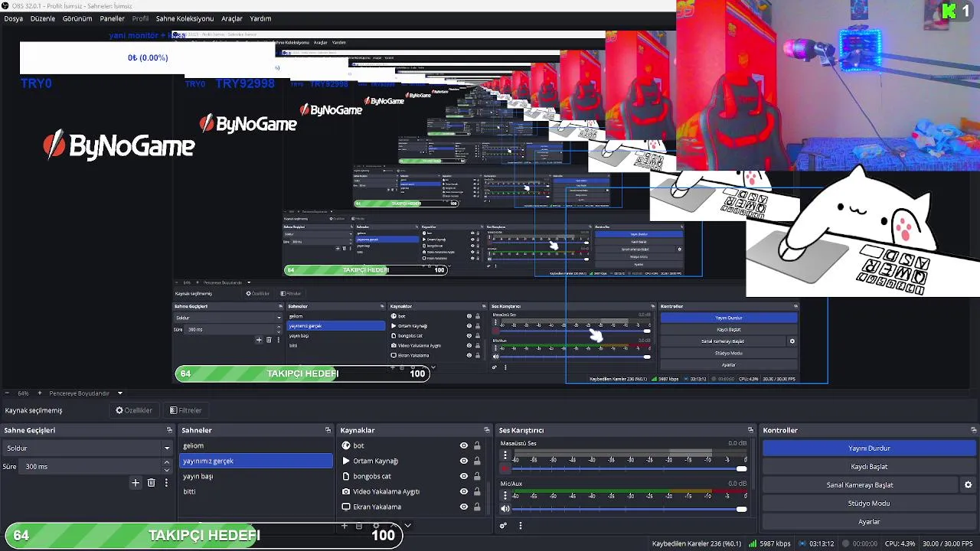Click the Ortam Kaynağı play icon
980x551 pixels.
tap(346, 461)
